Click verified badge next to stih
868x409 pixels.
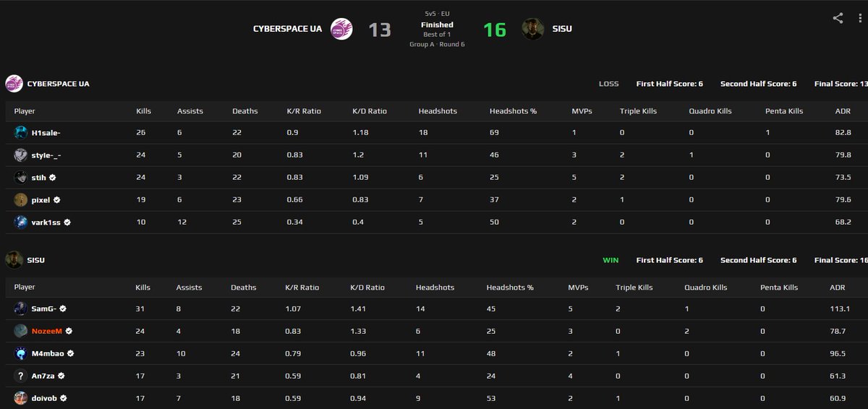[53, 177]
